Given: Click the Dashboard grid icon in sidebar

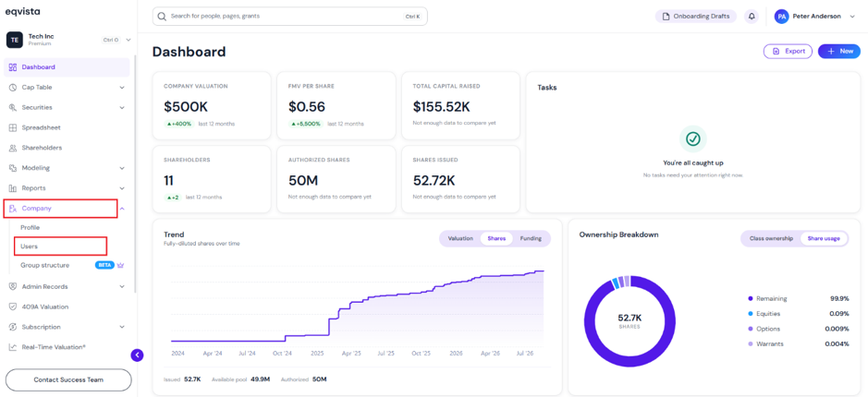Looking at the screenshot, I should click(13, 67).
